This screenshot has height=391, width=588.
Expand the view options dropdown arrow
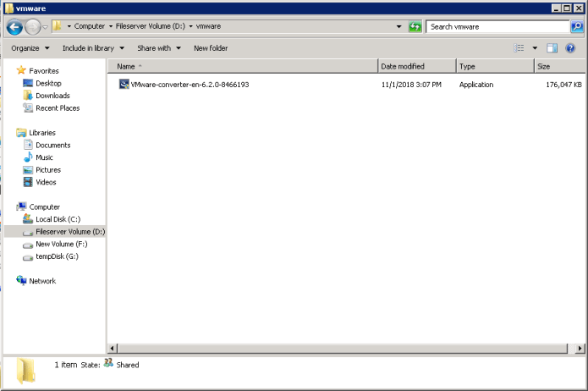pyautogui.click(x=535, y=48)
